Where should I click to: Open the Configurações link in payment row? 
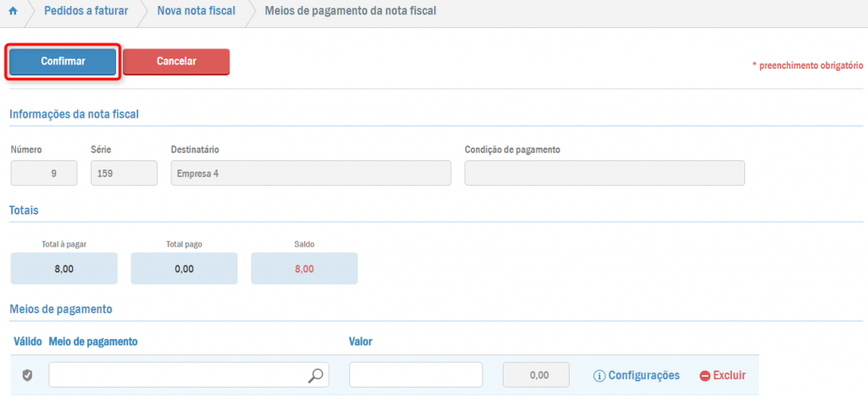pyautogui.click(x=643, y=375)
